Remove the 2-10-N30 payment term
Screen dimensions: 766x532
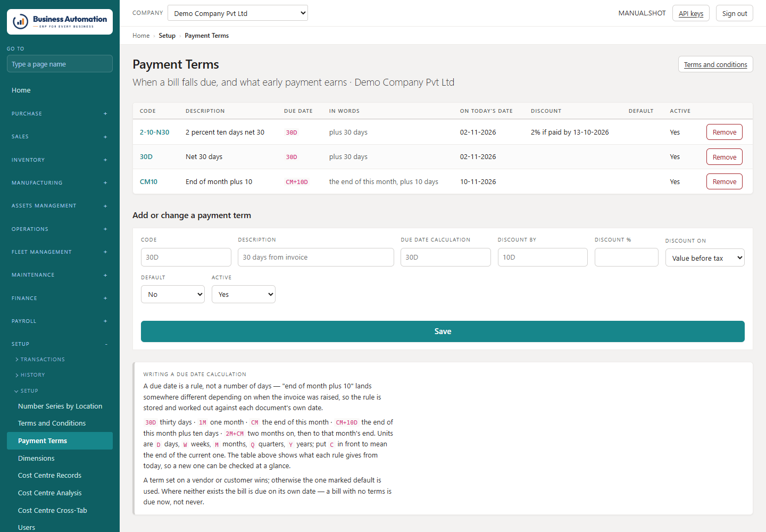point(725,132)
